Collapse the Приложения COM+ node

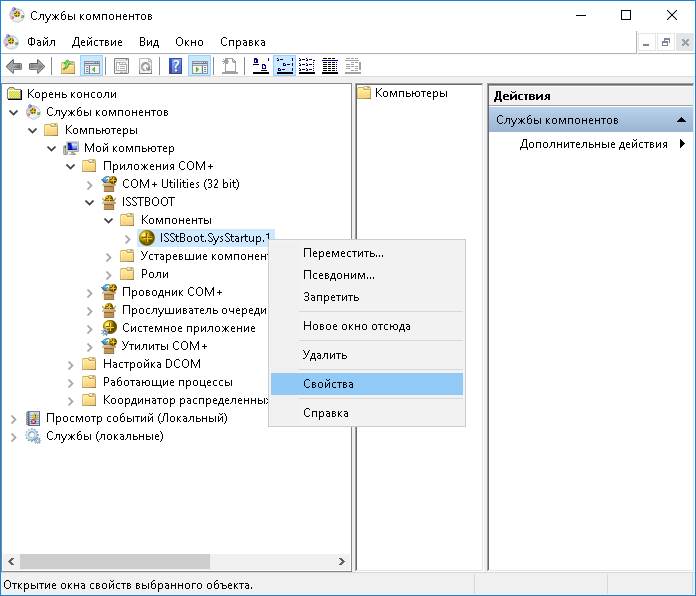coord(71,166)
